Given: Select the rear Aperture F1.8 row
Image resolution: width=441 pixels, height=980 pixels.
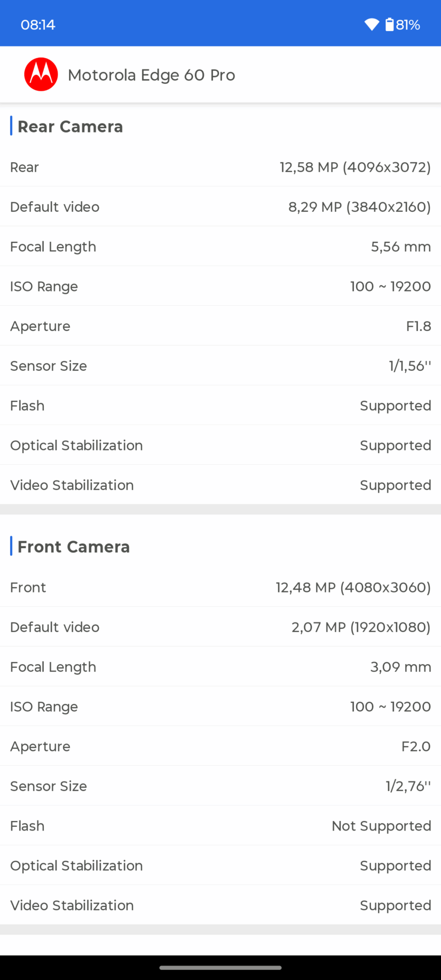Looking at the screenshot, I should [220, 326].
